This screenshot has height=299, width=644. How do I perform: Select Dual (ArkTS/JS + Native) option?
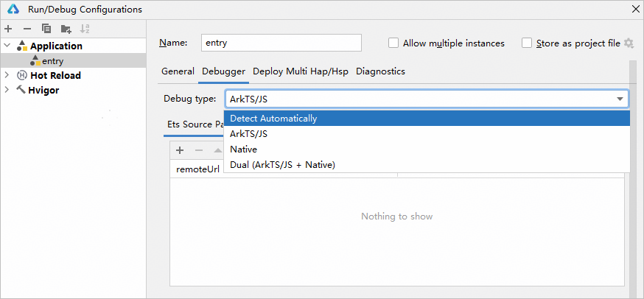point(282,165)
